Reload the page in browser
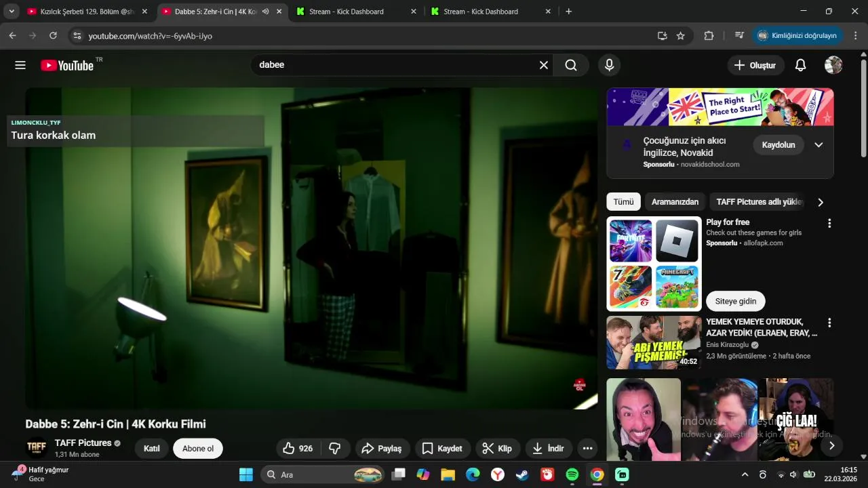Screen dimensions: 868x488 click(53, 35)
